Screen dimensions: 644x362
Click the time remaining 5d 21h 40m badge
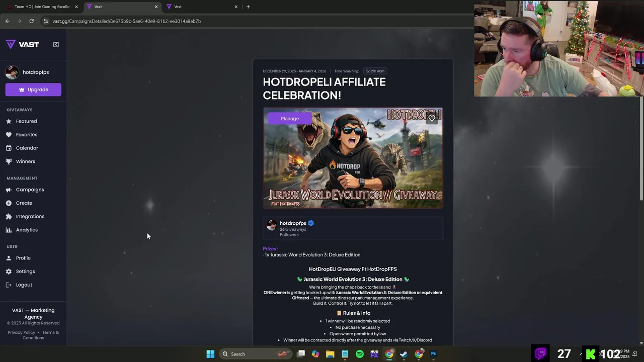pyautogui.click(x=375, y=71)
